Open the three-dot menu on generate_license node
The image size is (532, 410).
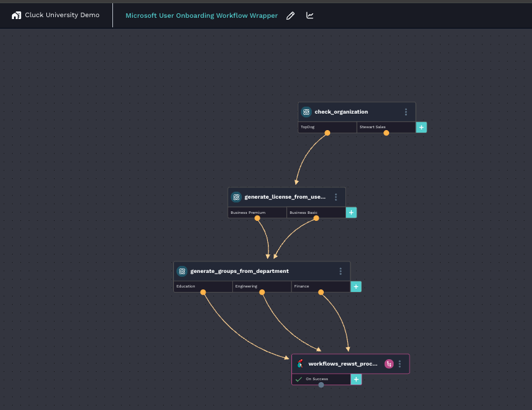pos(336,197)
